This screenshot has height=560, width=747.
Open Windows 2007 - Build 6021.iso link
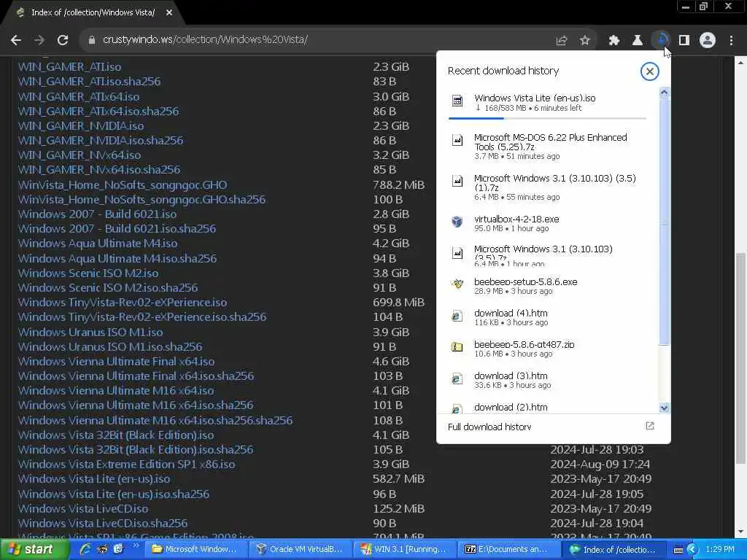pyautogui.click(x=97, y=214)
